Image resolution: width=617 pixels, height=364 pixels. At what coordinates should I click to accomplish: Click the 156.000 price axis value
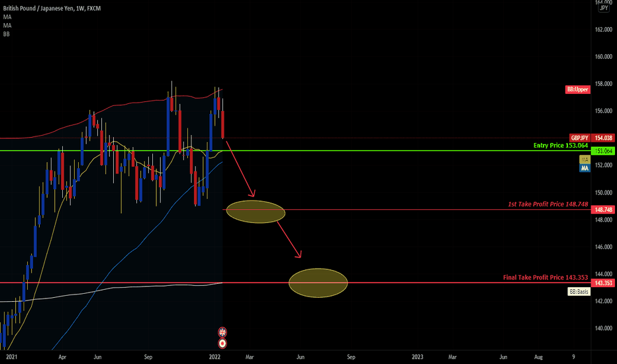604,111
